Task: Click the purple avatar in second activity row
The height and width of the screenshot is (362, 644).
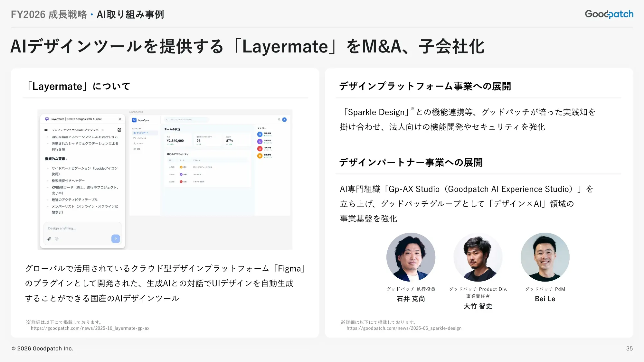Action: (x=181, y=174)
